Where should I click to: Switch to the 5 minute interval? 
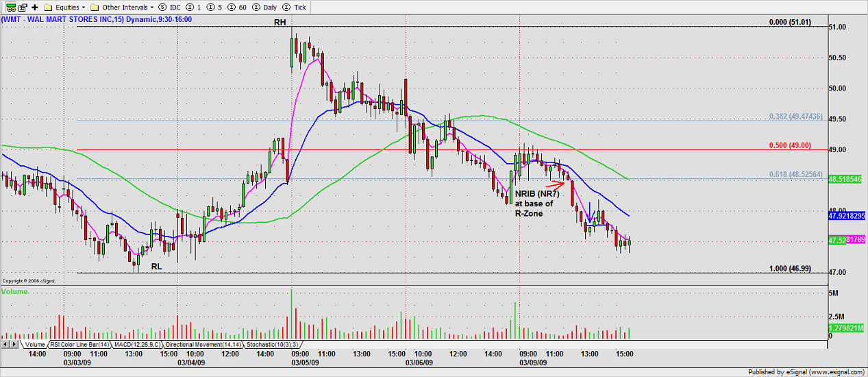[x=213, y=7]
